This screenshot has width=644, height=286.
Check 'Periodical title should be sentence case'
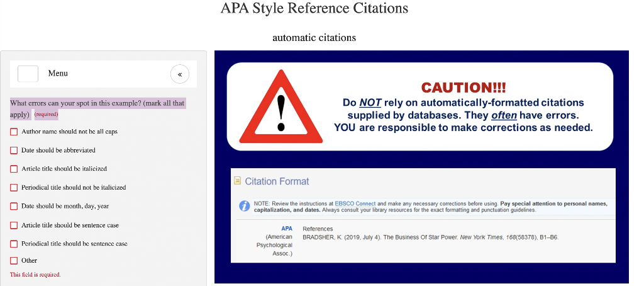14,244
